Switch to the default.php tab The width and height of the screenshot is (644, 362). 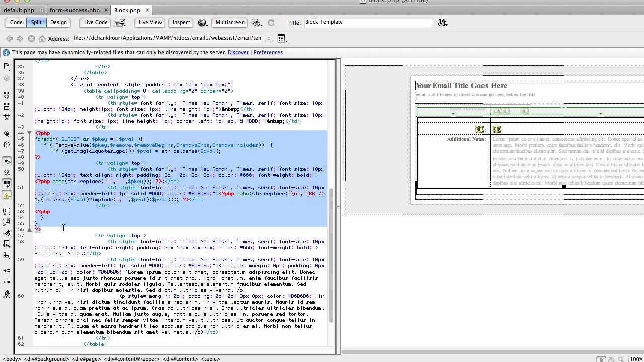pyautogui.click(x=19, y=10)
